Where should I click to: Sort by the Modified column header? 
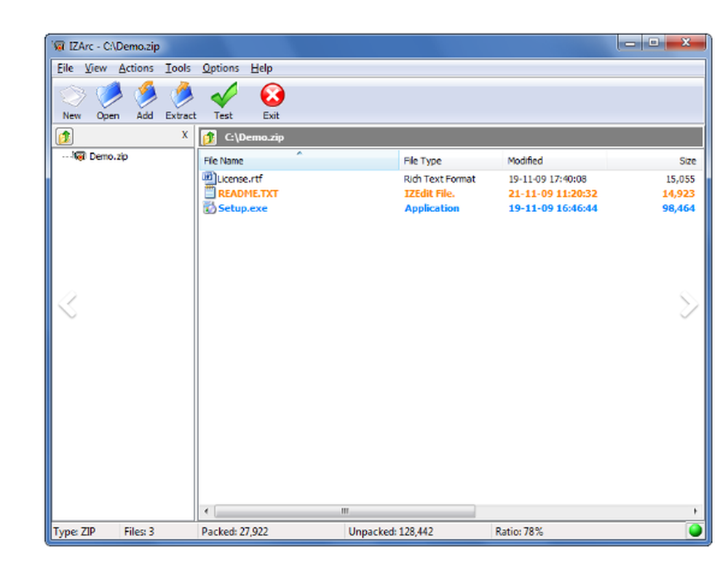[x=555, y=161]
